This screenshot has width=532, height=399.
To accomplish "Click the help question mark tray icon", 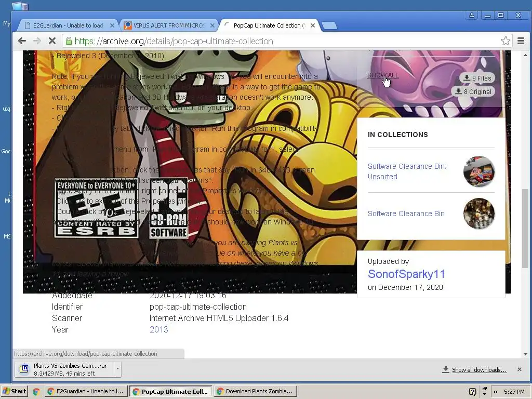I will (472, 392).
